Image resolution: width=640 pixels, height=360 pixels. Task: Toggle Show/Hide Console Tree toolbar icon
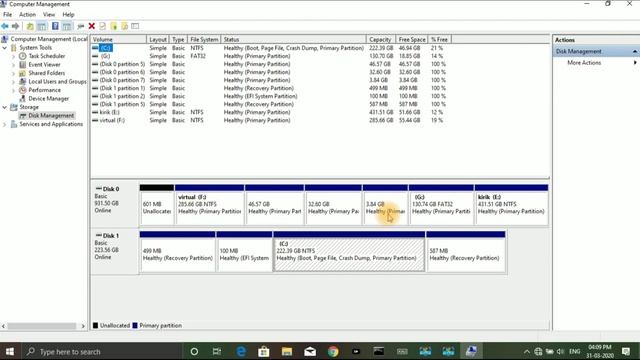(42, 26)
